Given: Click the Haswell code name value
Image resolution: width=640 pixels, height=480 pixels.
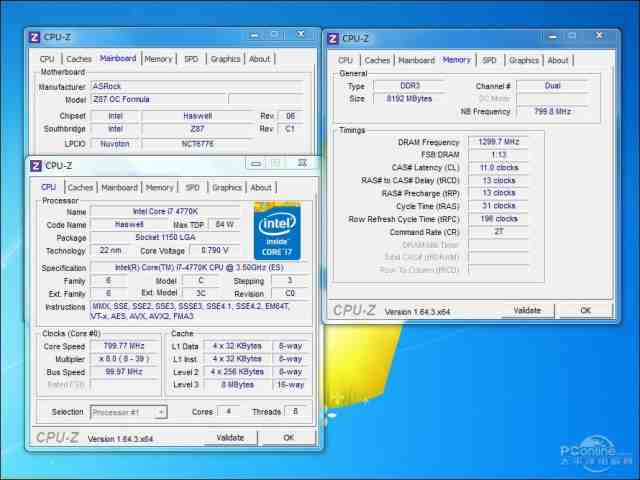Looking at the screenshot, I should [x=129, y=224].
